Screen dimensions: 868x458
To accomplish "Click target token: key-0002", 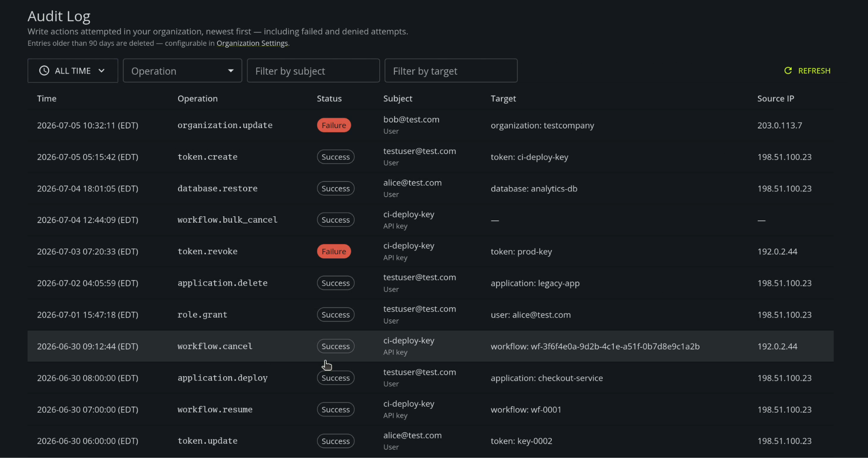I will coord(522,441).
